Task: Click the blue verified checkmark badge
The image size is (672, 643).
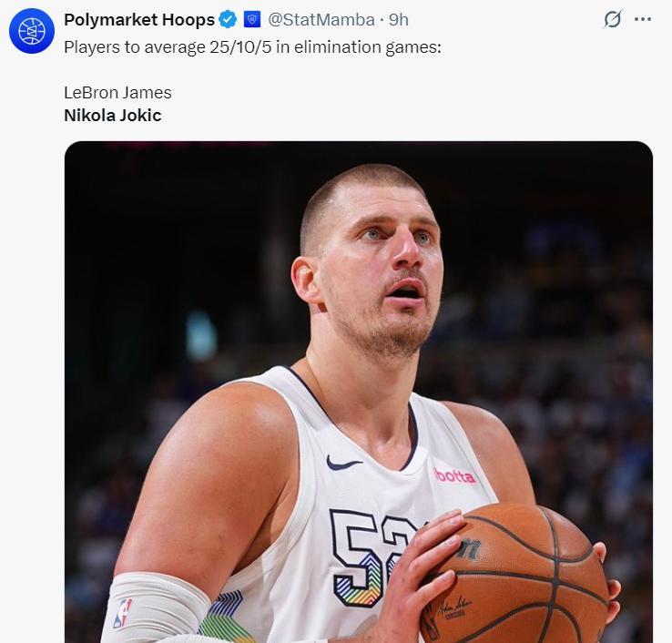Action: 229,20
